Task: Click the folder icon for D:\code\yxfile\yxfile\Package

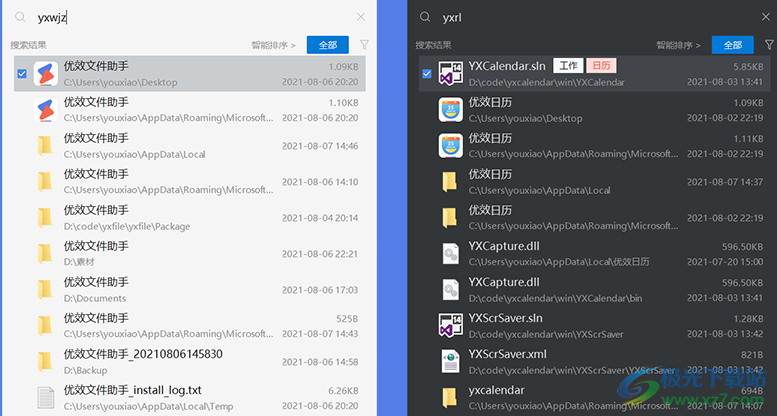Action: click(x=45, y=218)
